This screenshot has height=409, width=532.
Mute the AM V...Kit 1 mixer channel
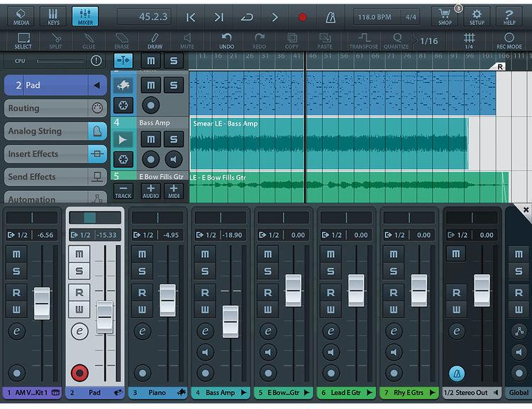click(x=16, y=254)
